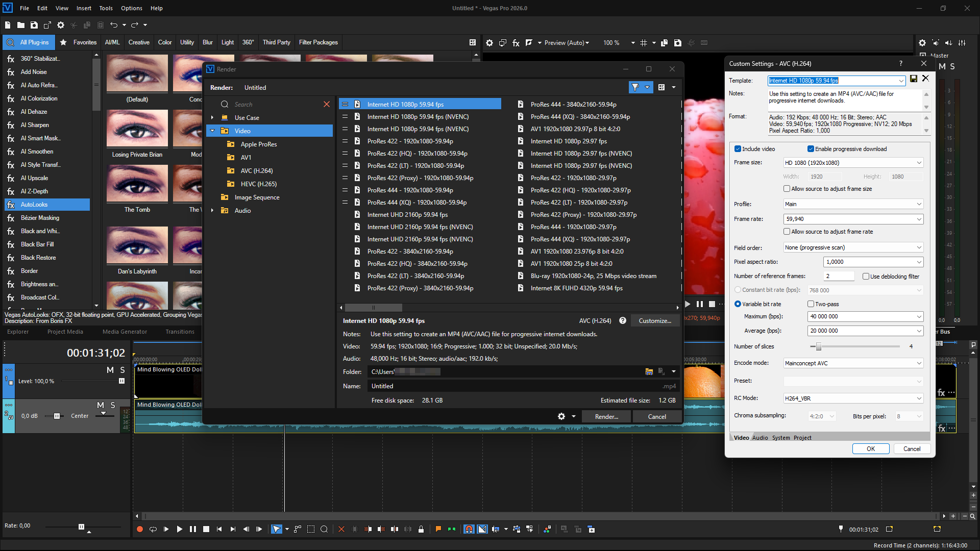Click the orange Insert Marker icon
Image resolution: width=980 pixels, height=551 pixels.
[438, 529]
